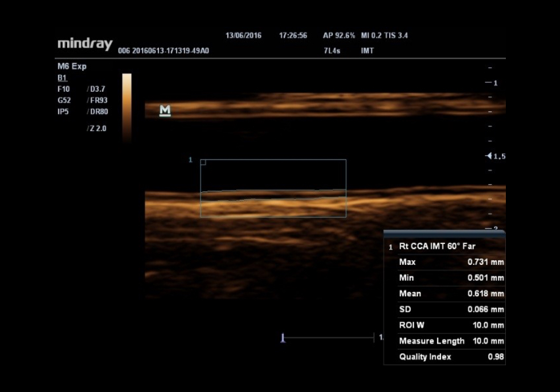Click the IMT exam mode label
Viewport: 560px width, 392px height.
(367, 51)
